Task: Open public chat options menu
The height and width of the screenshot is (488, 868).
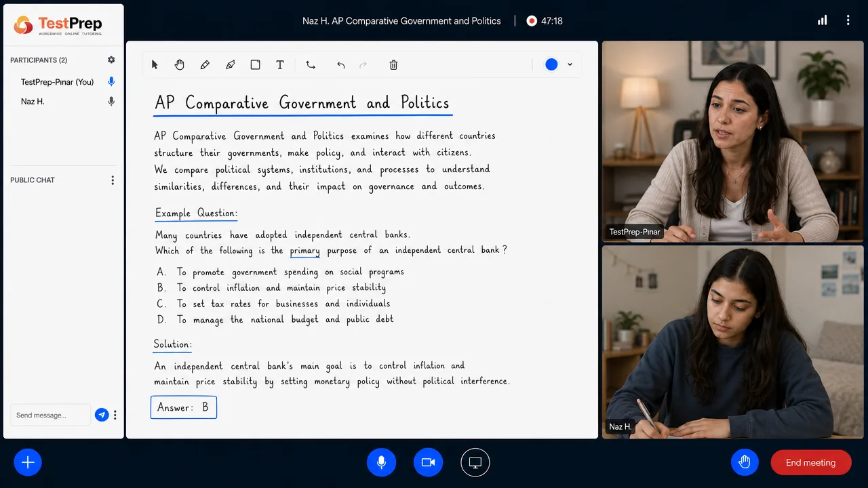Action: click(x=113, y=180)
